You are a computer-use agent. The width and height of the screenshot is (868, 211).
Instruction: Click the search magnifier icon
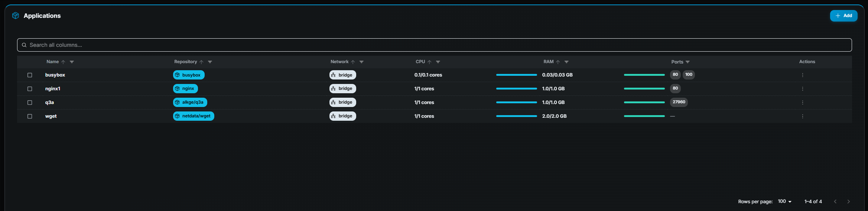(x=24, y=45)
